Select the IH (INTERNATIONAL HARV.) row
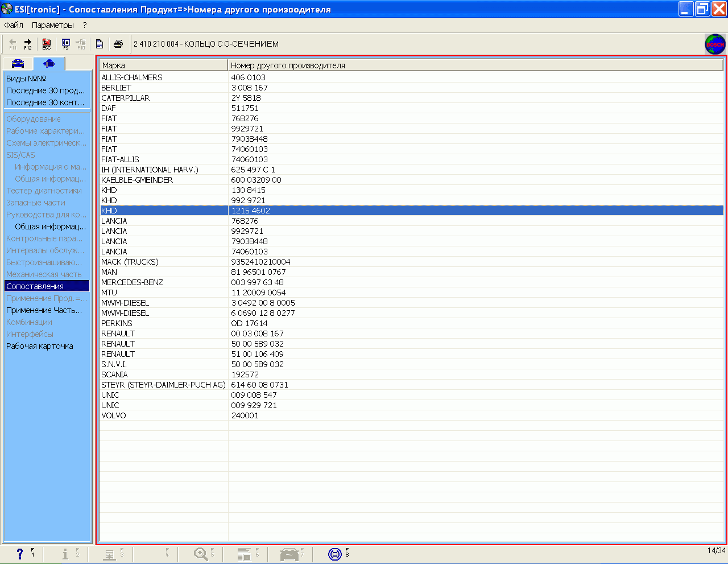The width and height of the screenshot is (728, 564). click(412, 170)
